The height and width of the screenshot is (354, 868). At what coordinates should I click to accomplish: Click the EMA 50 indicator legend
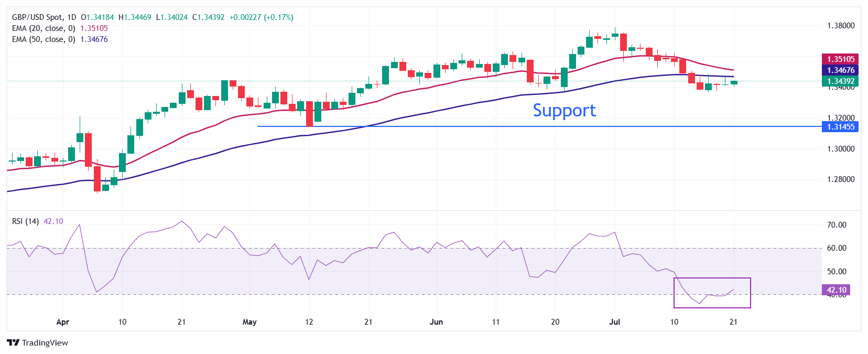[44, 39]
